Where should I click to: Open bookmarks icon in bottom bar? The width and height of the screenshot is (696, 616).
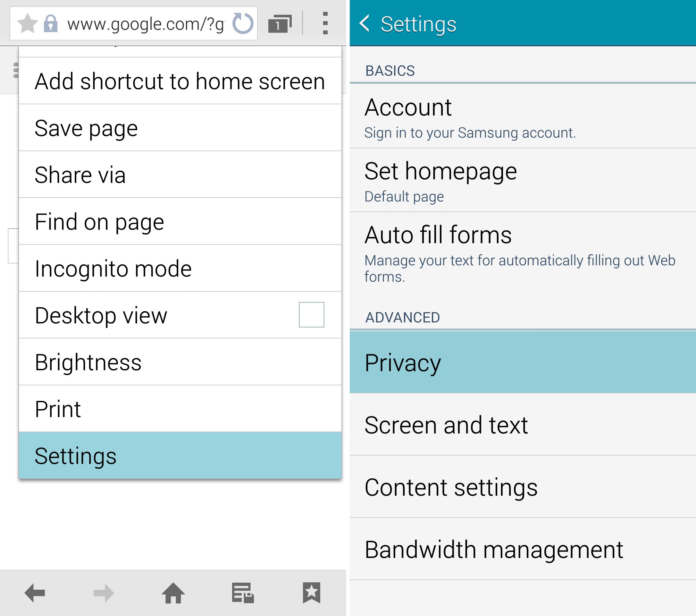pos(312,593)
